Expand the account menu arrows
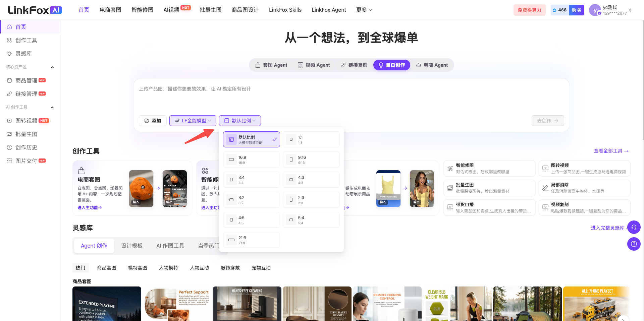The image size is (644, 321). [x=630, y=10]
